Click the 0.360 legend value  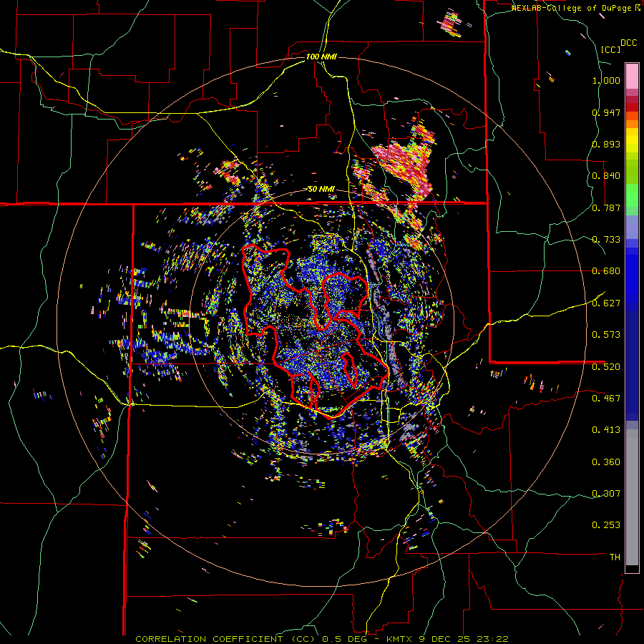coord(606,462)
